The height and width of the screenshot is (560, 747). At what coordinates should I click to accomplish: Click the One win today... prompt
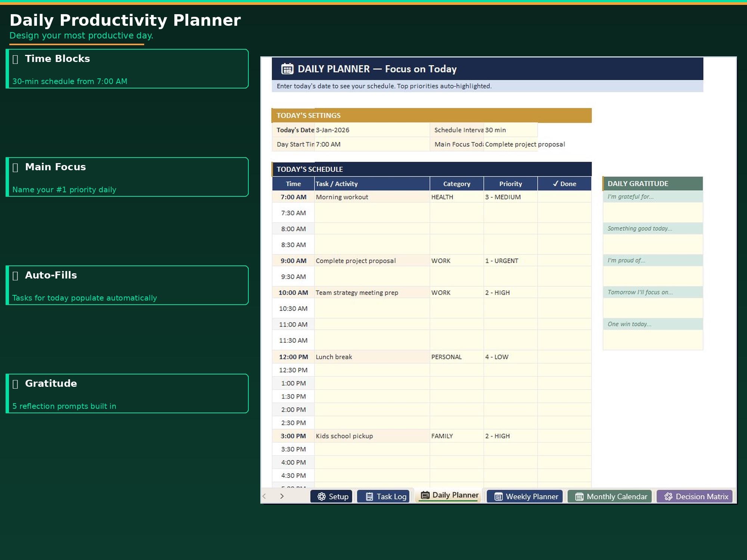click(653, 324)
